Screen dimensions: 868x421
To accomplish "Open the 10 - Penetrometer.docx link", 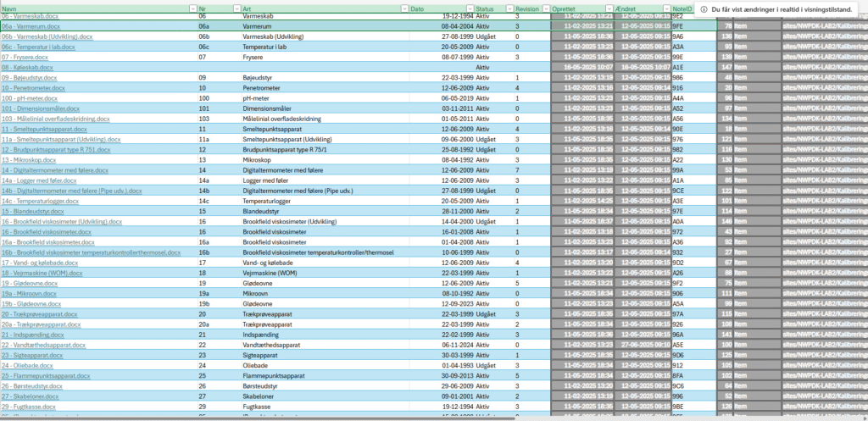I will click(x=32, y=88).
